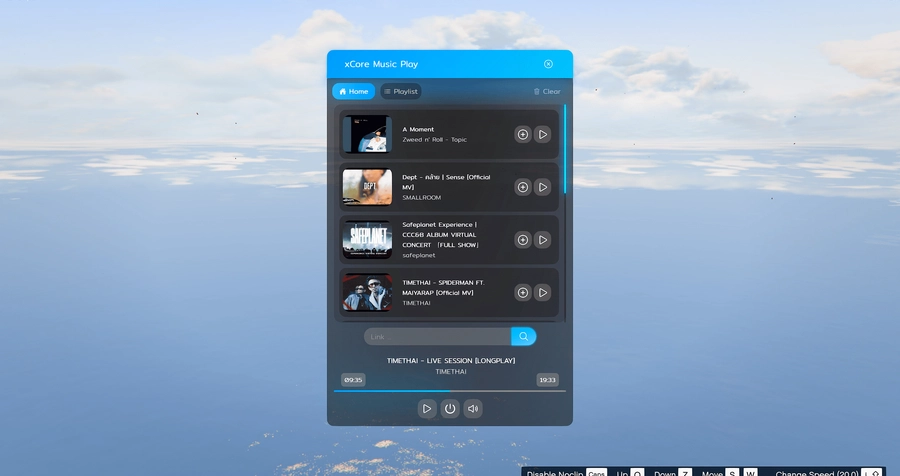The height and width of the screenshot is (476, 900).
Task: Click the now-playing title TIMETHAI LIVE SESSION
Action: coord(451,361)
